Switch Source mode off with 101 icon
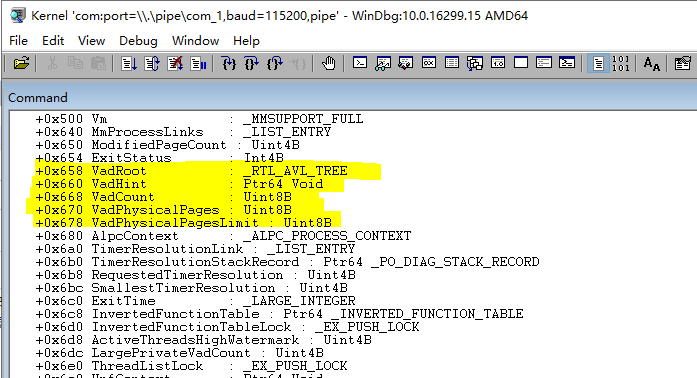 click(x=621, y=64)
